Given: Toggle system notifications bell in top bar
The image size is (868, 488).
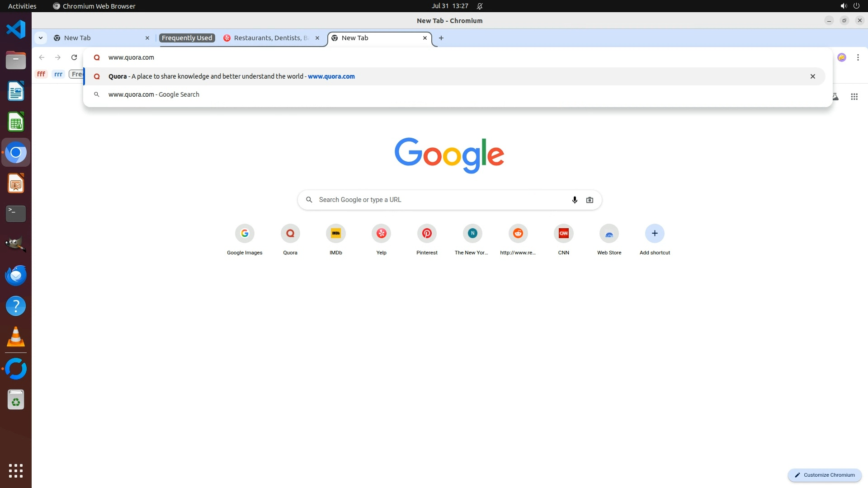Looking at the screenshot, I should click(x=480, y=6).
